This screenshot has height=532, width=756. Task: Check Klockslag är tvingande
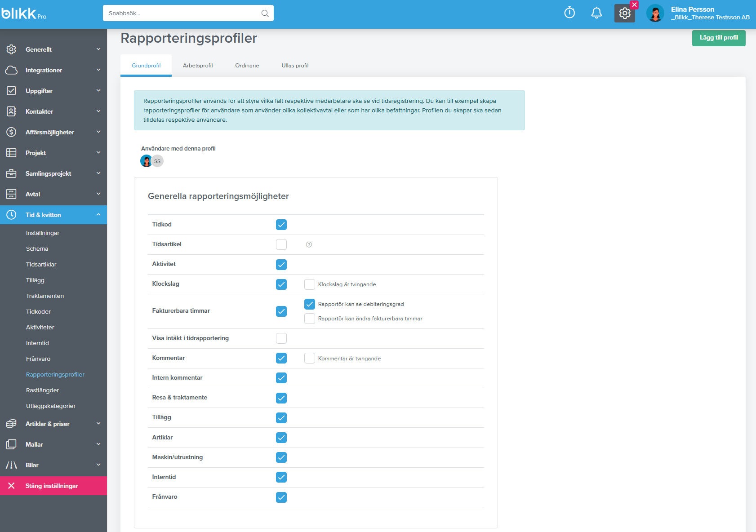[x=310, y=284]
